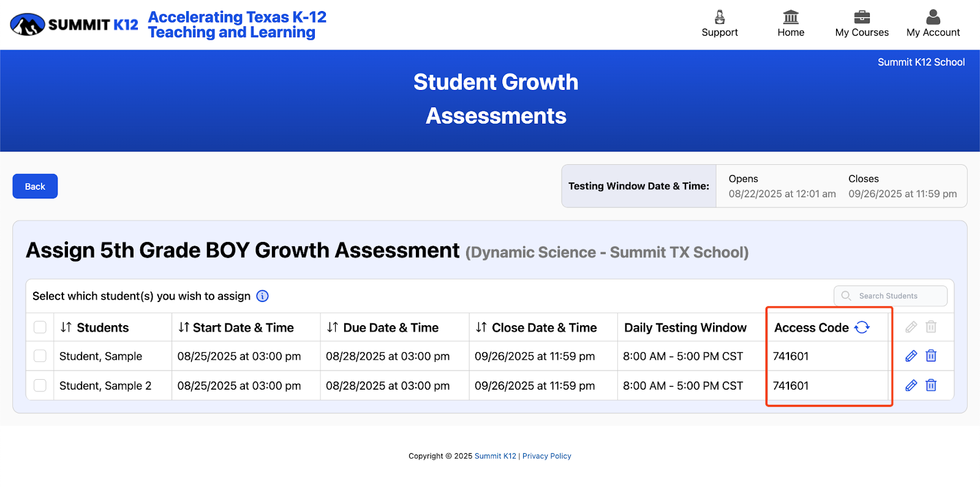Click the Access Code column header text

click(812, 328)
